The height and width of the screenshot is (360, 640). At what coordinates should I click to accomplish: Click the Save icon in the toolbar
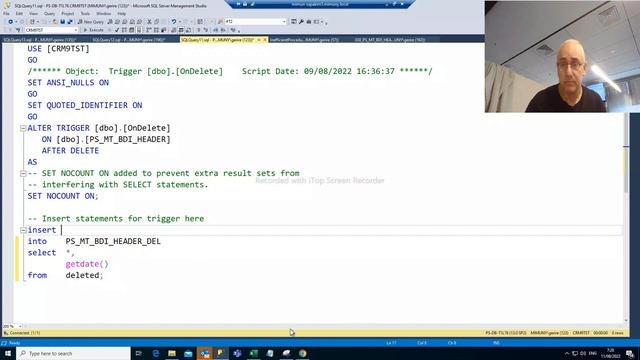point(62,22)
